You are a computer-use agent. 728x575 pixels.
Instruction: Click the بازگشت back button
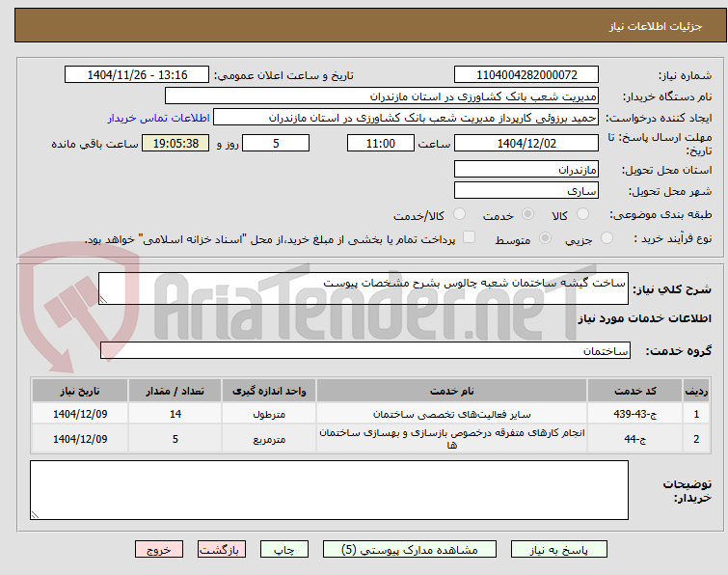[x=222, y=550]
